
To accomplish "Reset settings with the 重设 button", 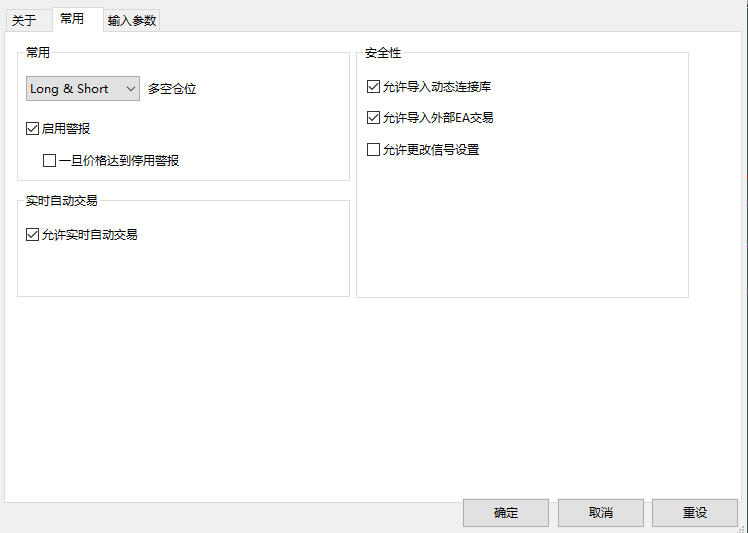I will click(695, 513).
